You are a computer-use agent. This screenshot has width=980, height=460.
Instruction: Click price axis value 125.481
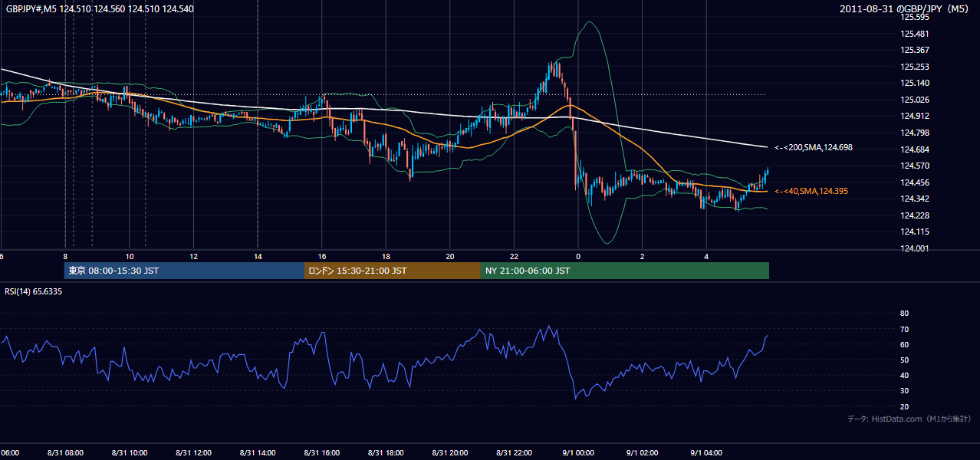pos(916,34)
